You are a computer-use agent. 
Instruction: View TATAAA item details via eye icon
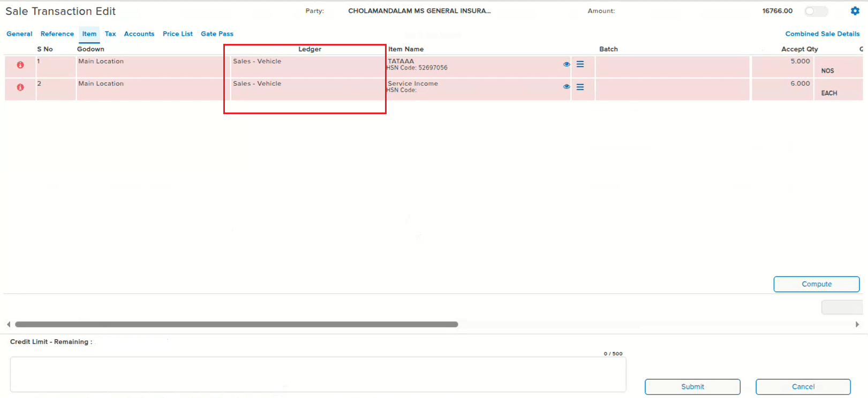567,64
